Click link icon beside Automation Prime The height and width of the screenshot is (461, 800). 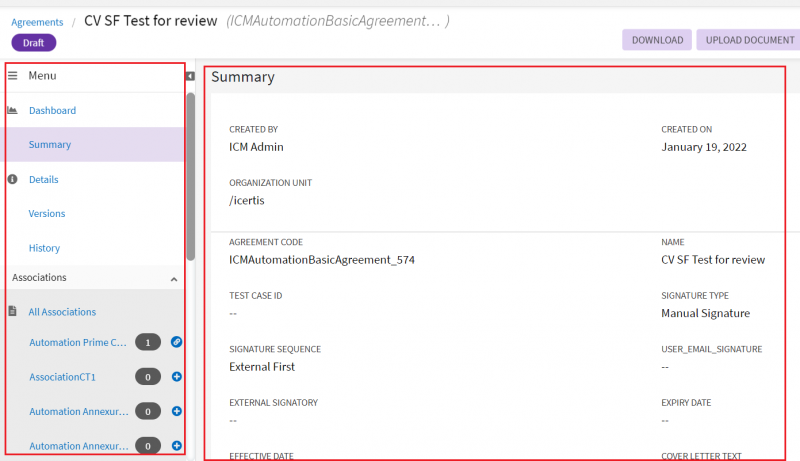coord(176,342)
